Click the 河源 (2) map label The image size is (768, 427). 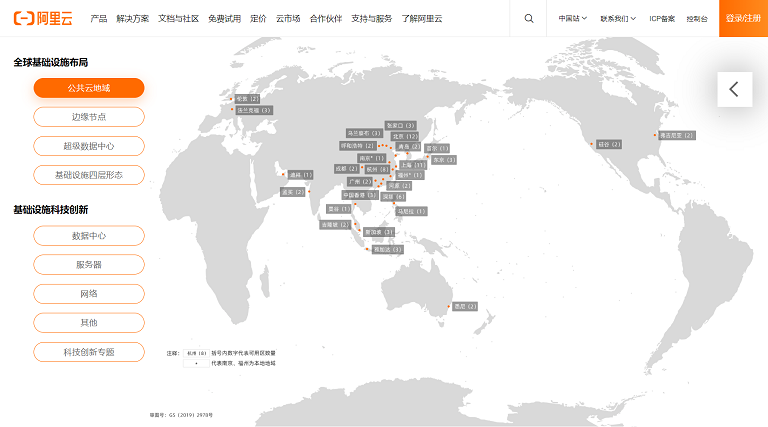point(399,186)
